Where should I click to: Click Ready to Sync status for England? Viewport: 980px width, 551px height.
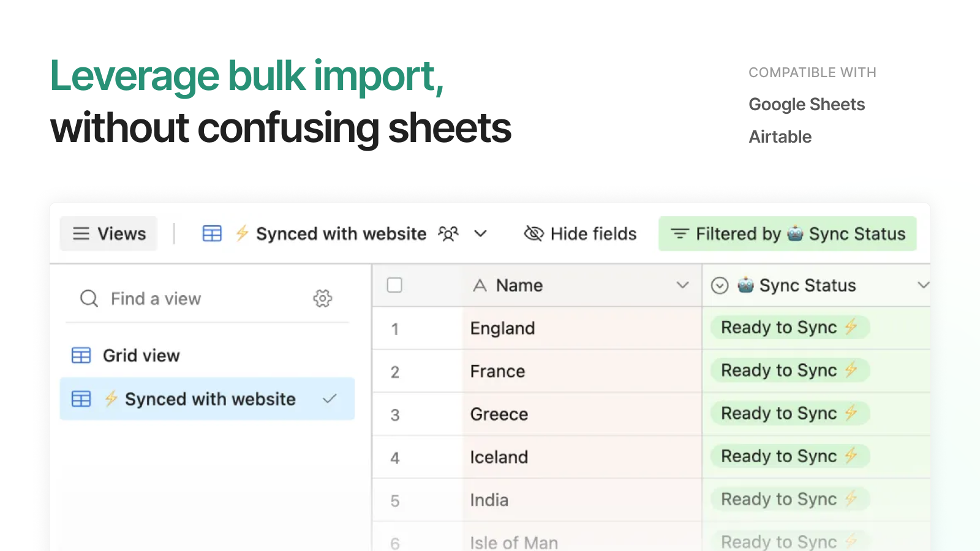point(790,328)
